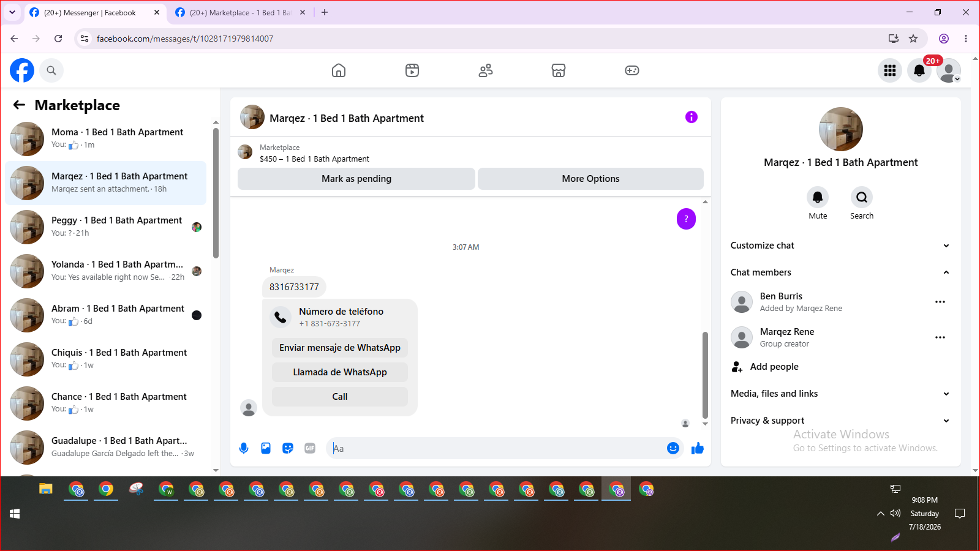Screen dimensions: 980x551
Task: Open the Guadalupe 1 Bed 1 Bath conversation
Action: pyautogui.click(x=105, y=448)
